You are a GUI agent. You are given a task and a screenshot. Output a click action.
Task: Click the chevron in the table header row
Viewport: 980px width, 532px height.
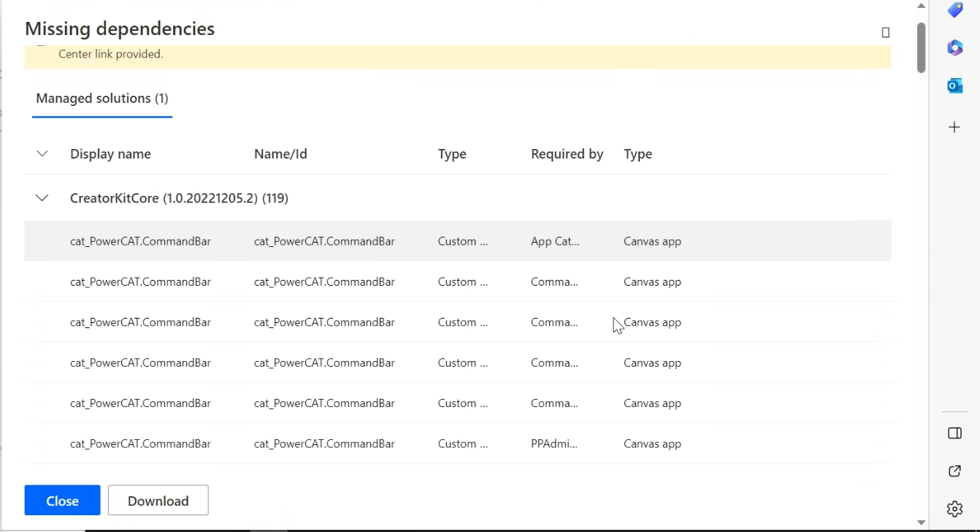click(x=42, y=153)
